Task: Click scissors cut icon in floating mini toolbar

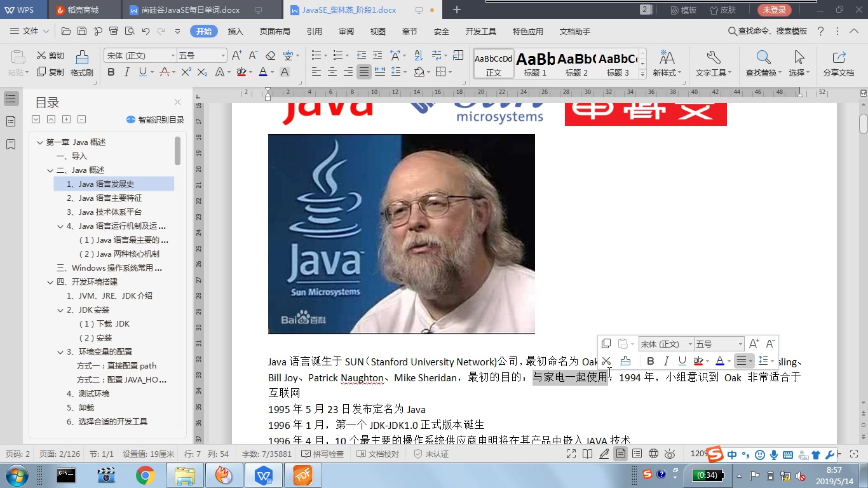Action: coord(606,361)
